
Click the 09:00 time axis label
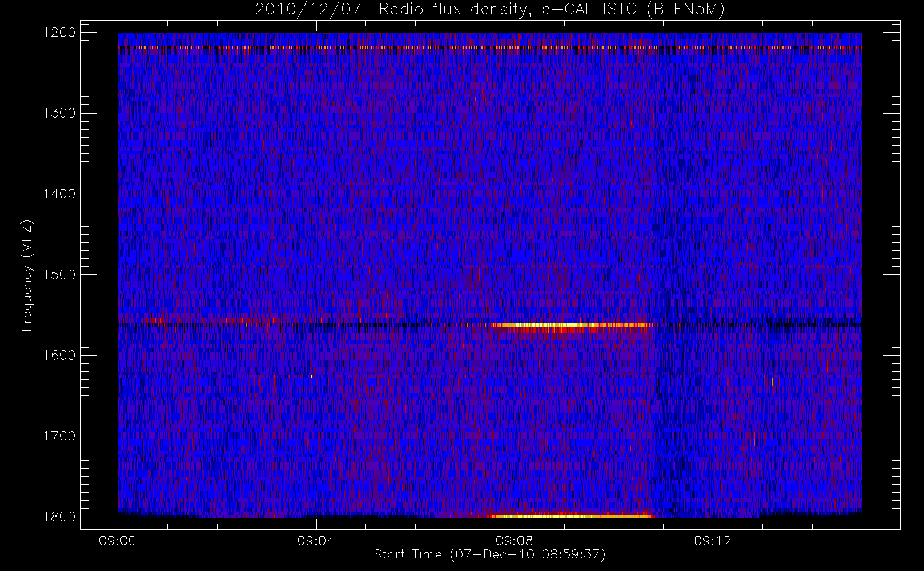(x=118, y=541)
